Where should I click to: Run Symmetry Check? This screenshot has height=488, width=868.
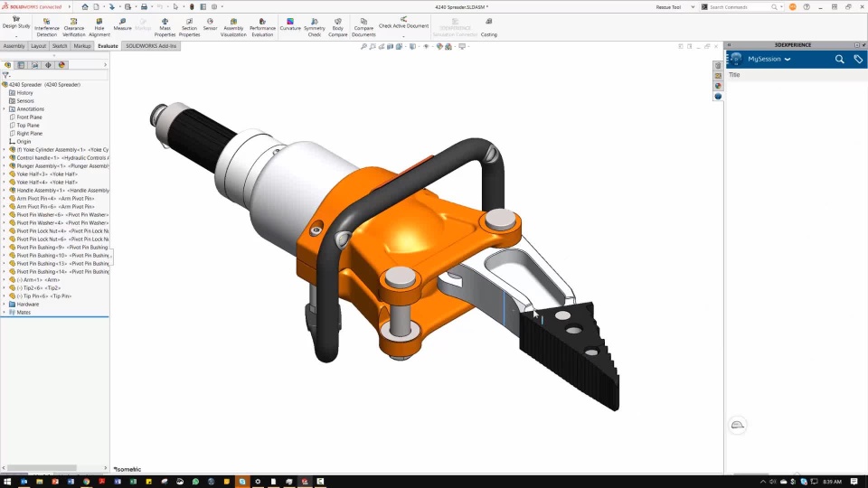click(314, 28)
